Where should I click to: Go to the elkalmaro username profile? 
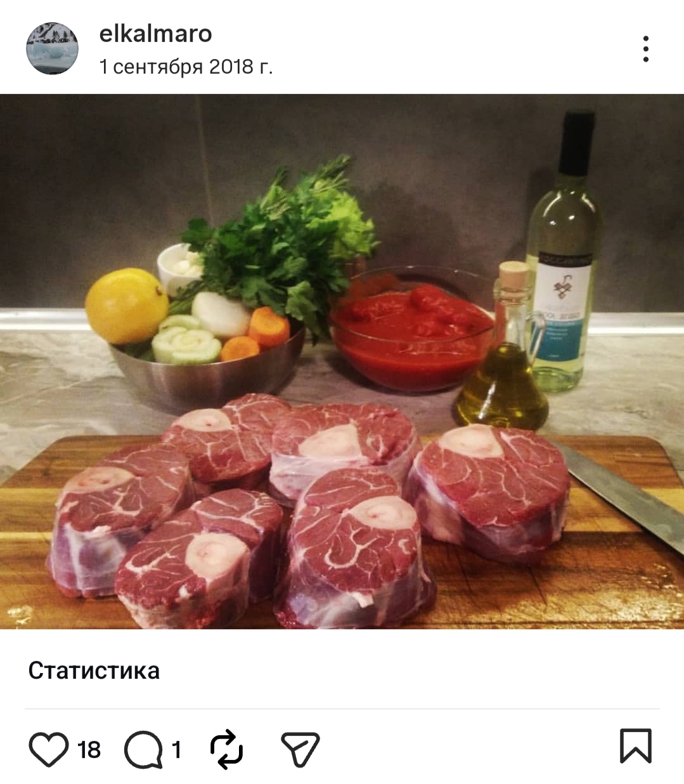point(155,34)
